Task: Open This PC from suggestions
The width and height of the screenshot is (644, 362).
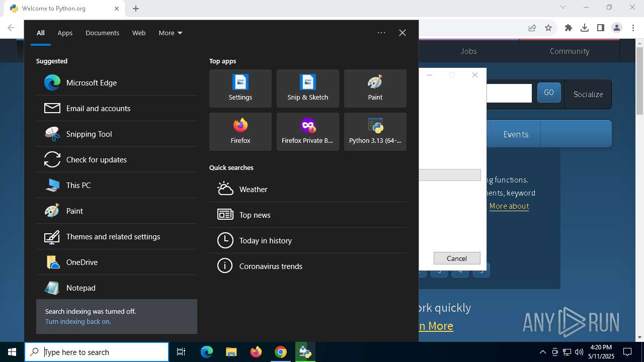Action: click(x=116, y=185)
